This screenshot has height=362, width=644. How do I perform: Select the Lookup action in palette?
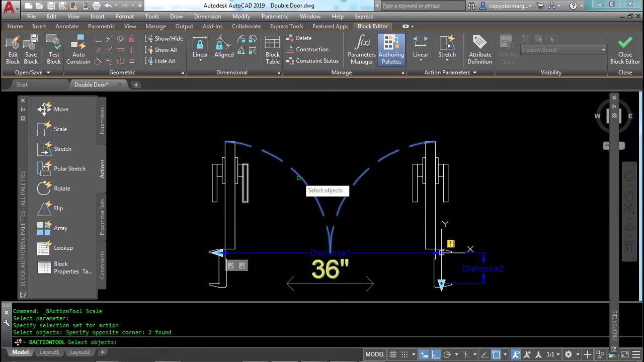55,248
